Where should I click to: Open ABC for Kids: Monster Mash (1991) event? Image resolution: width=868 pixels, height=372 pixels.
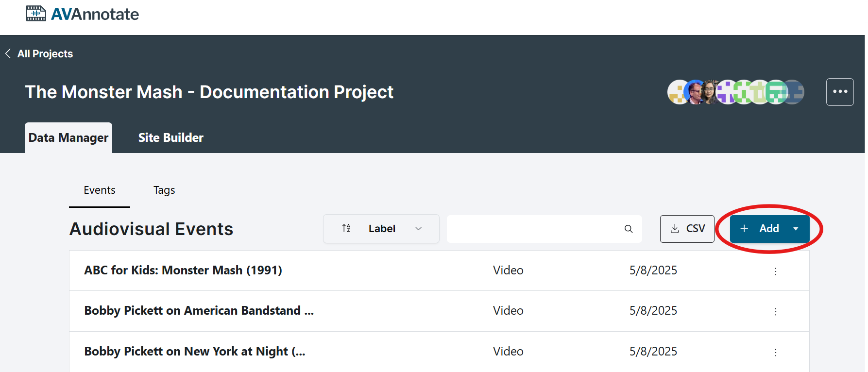[183, 271]
